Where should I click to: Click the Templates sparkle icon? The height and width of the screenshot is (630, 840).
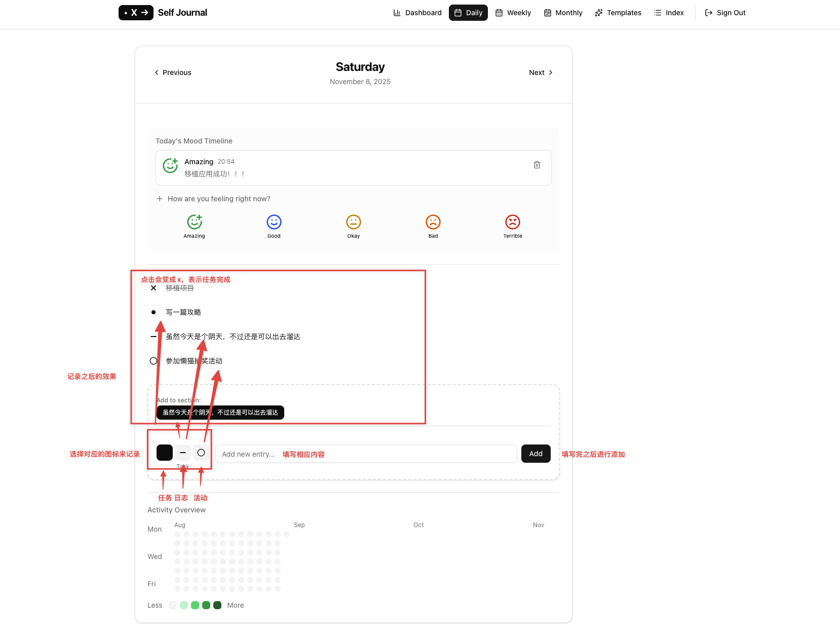[x=599, y=13]
